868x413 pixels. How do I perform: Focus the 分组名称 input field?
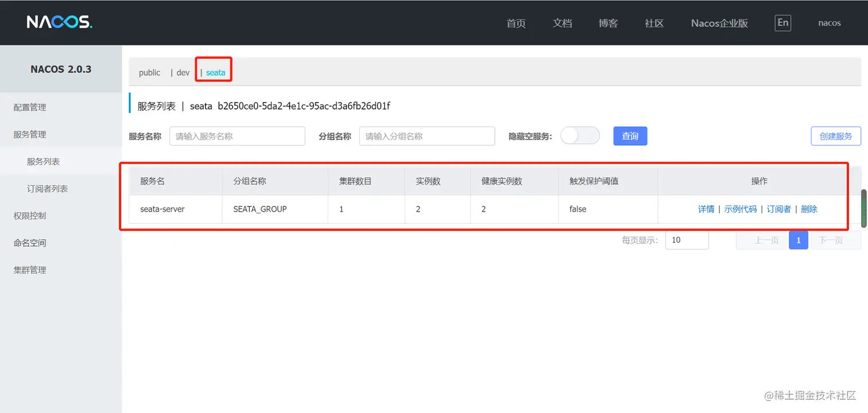[x=427, y=136]
